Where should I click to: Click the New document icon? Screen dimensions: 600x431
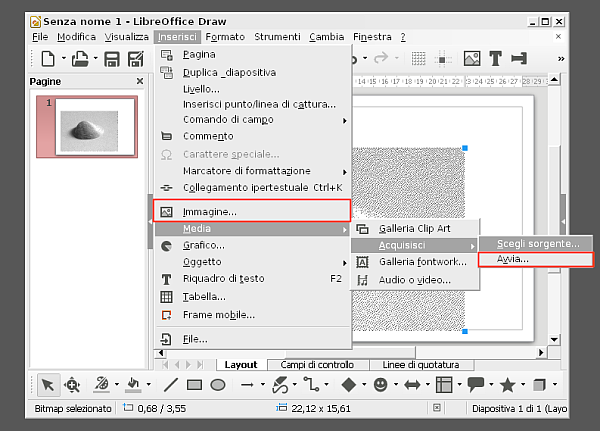point(46,59)
